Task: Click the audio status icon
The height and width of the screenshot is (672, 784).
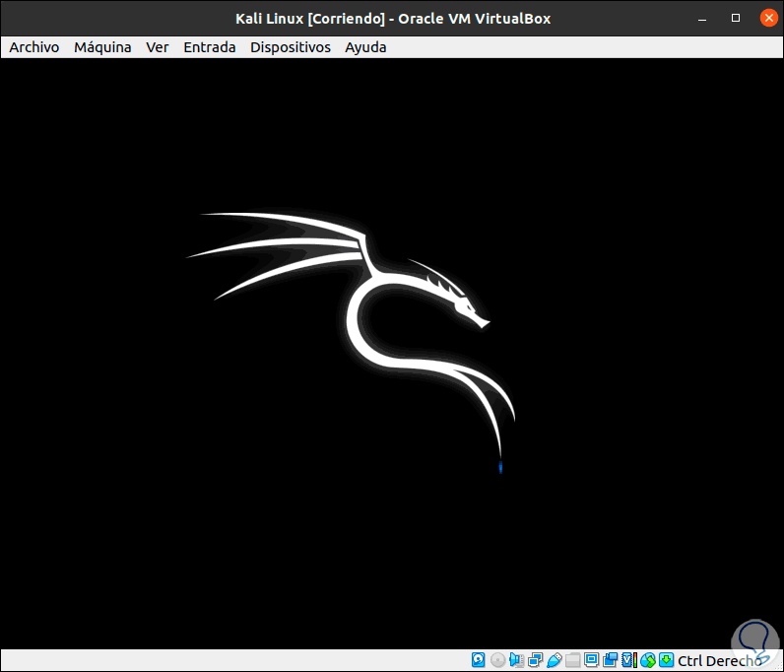Action: 516,660
